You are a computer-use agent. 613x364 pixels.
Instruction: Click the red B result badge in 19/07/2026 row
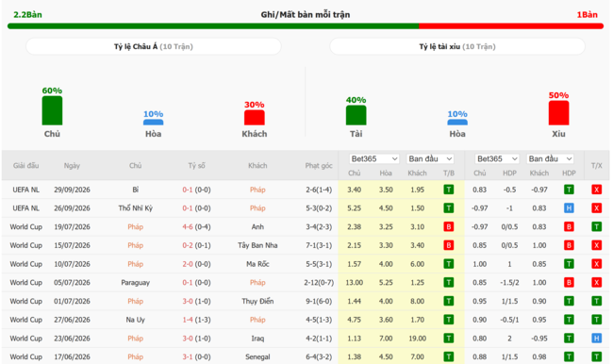click(x=449, y=226)
